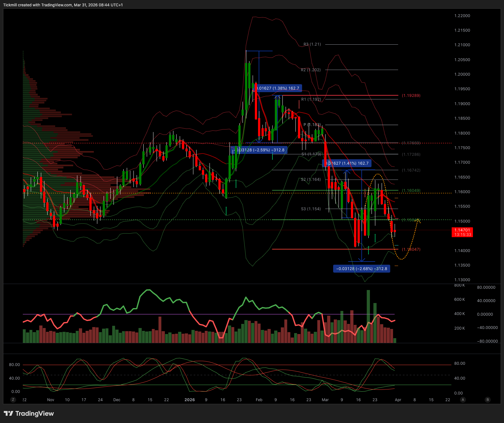Select the red 1.14047 support level label
The width and height of the screenshot is (504, 423).
411,249
